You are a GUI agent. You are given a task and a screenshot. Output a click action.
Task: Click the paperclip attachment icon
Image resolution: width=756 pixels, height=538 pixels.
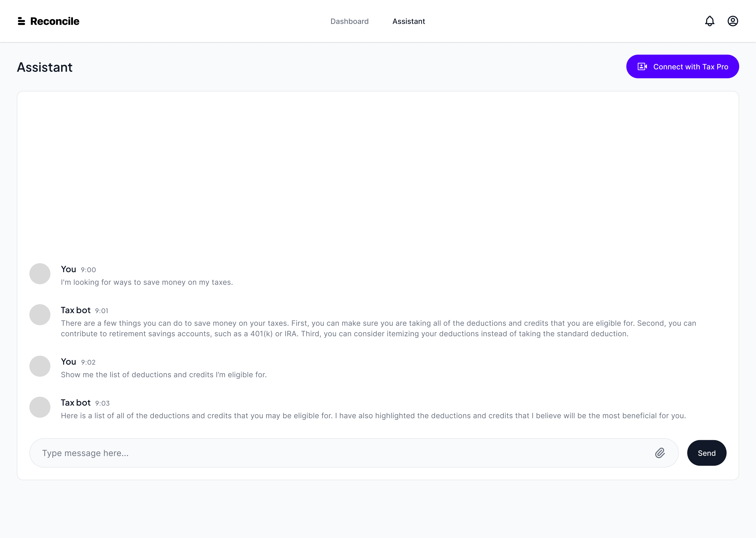pos(660,453)
